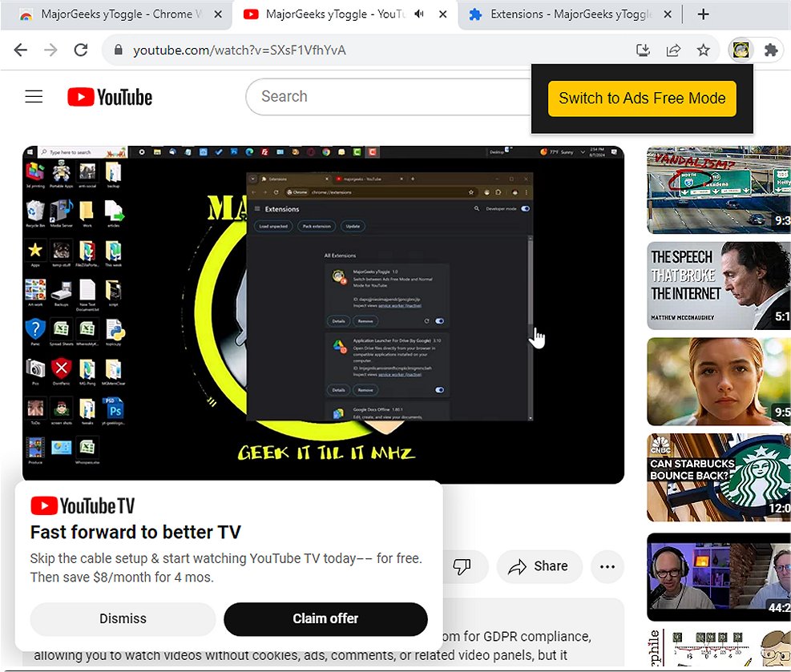Image resolution: width=791 pixels, height=672 pixels.
Task: Mute the YouTube tab via speaker icon
Action: click(x=418, y=14)
